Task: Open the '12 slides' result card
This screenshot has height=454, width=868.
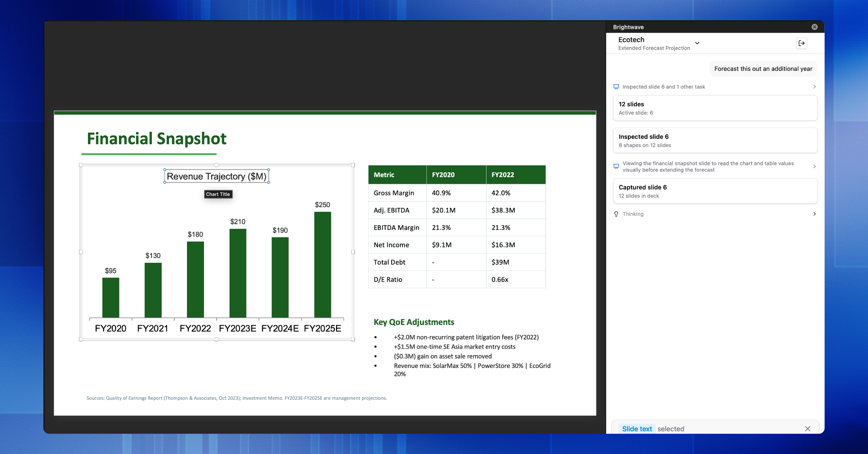Action: (715, 108)
